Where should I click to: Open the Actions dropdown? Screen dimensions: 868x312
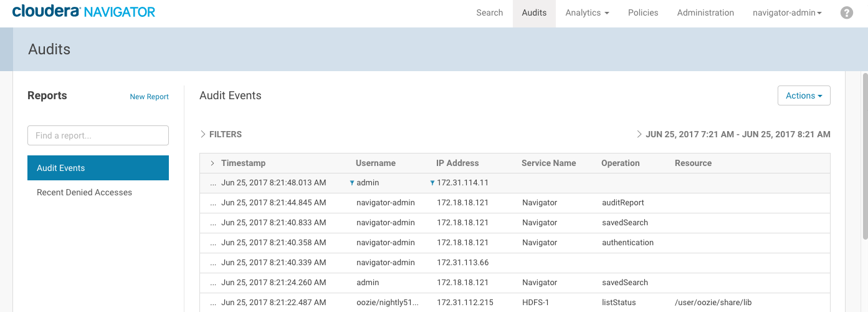coord(803,95)
